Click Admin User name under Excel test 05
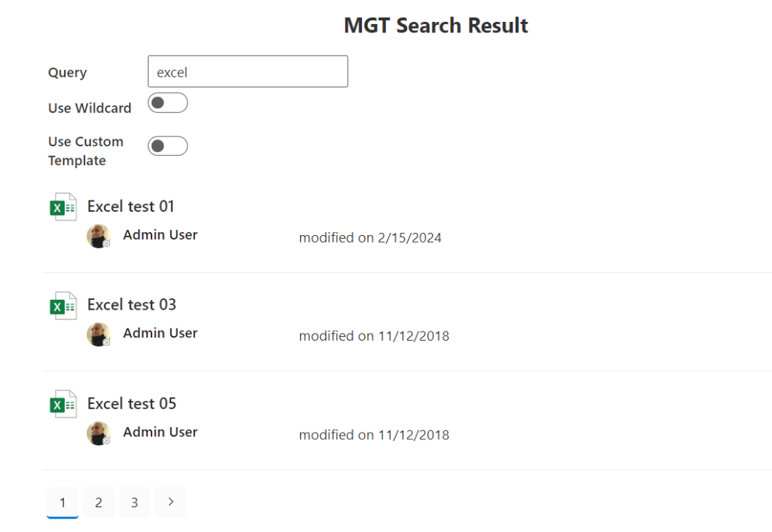The image size is (772, 532). pyautogui.click(x=161, y=433)
